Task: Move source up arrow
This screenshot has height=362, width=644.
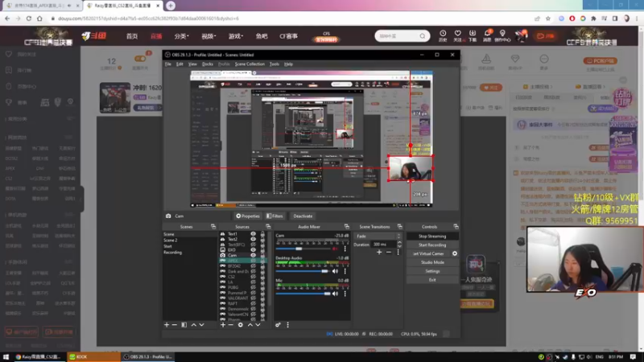Action: [250, 325]
